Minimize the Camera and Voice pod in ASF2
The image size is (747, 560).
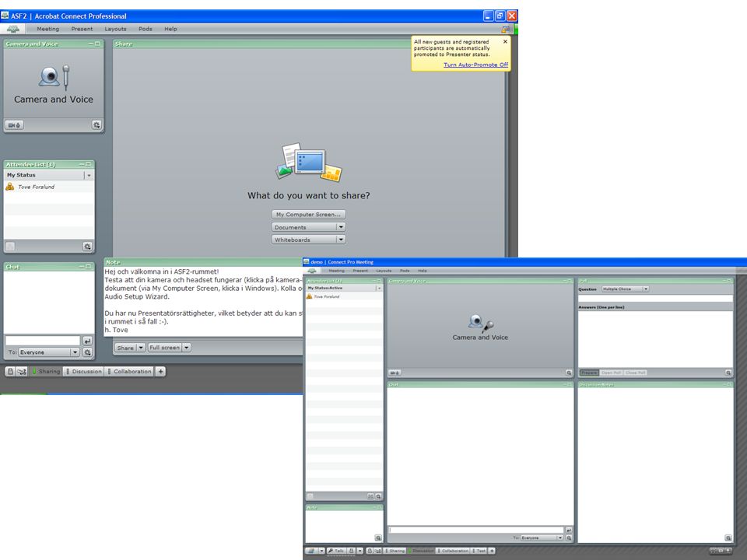[x=90, y=44]
